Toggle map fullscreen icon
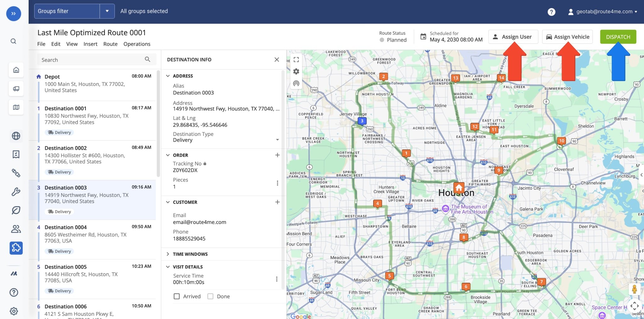Image resolution: width=644 pixels, height=319 pixels. 296,59
